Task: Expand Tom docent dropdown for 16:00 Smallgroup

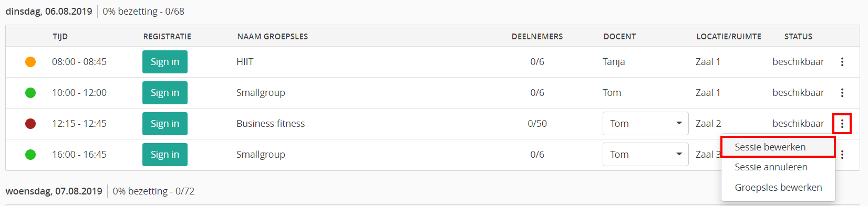Action: (x=645, y=155)
